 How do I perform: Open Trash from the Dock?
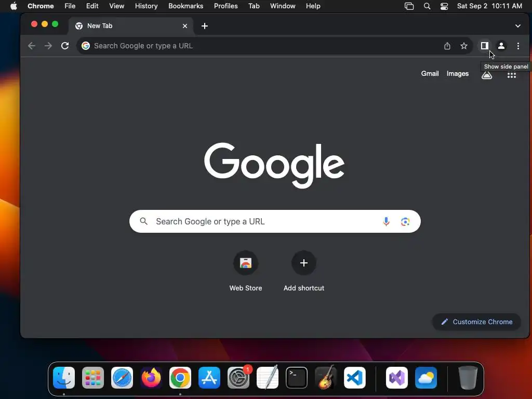(468, 378)
